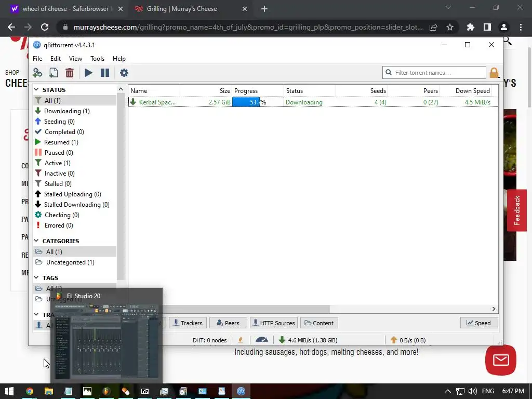
Task: Sort torrents by Peers column
Action: 414,91
